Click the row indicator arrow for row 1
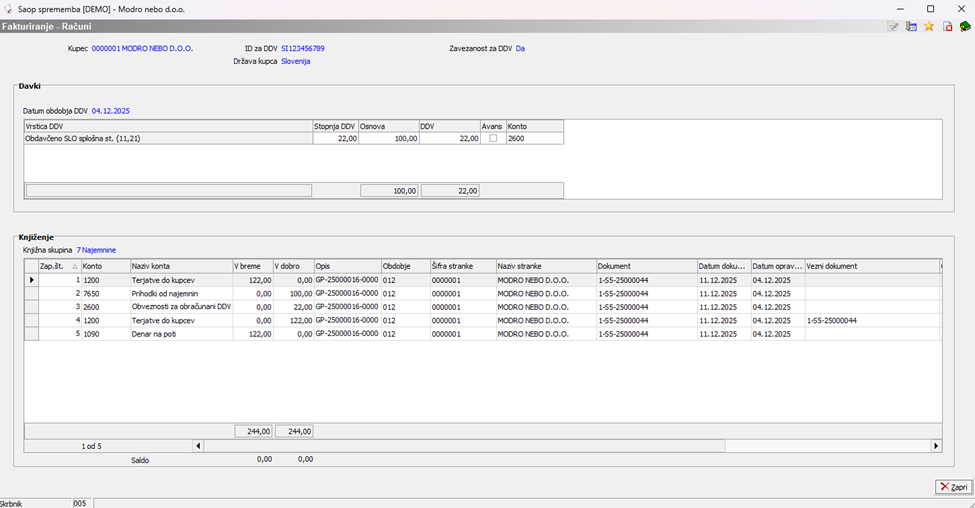 [x=31, y=280]
